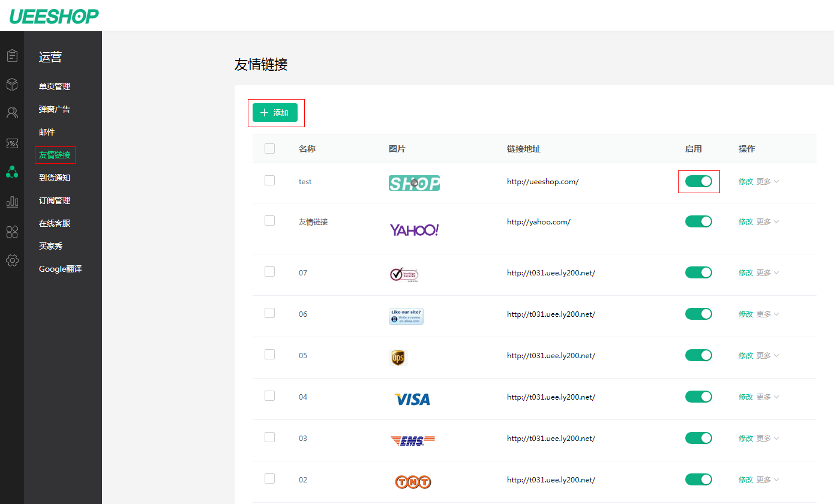Expand 更多 dropdown for the test row
This screenshot has height=504, width=834.
[x=767, y=181]
